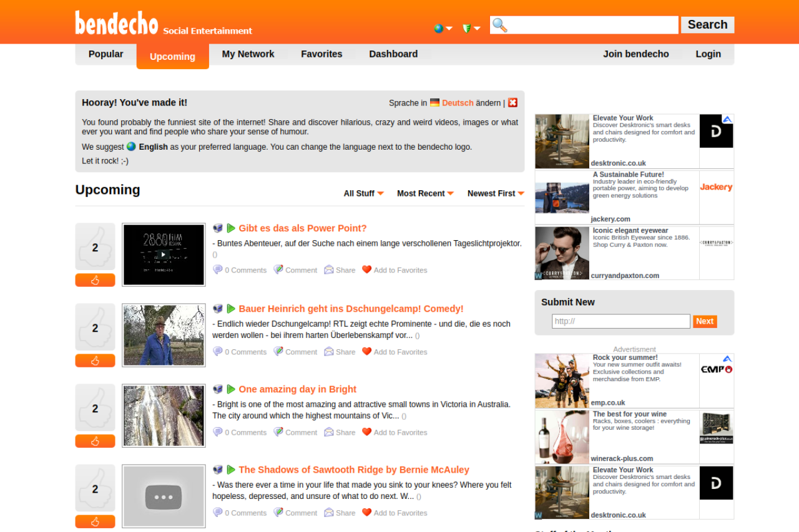The width and height of the screenshot is (799, 532).
Task: Click green play icon beside Sawtooth Ridge title
Action: (x=231, y=470)
